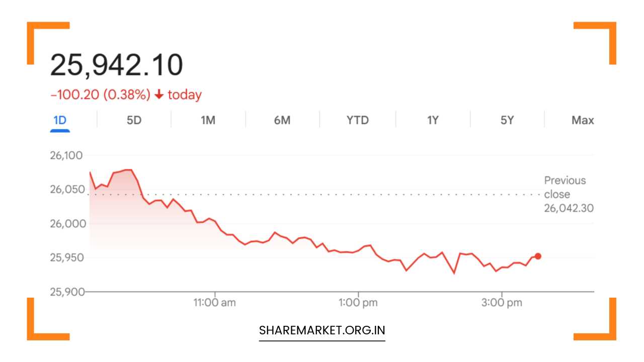Open the SHAREMARKET.ORG.IN link
This screenshot has height=362, width=644.
(322, 330)
